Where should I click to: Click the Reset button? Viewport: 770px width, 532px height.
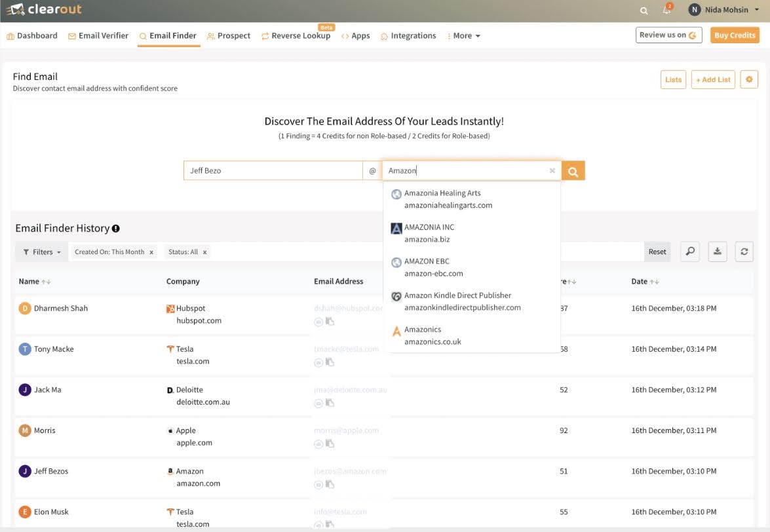coord(657,252)
